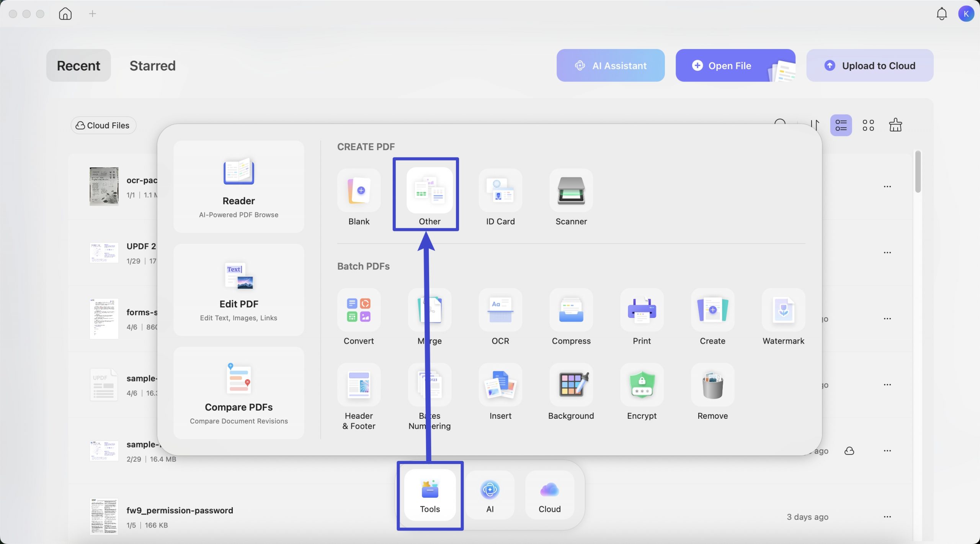
Task: Filter by Cloud Files
Action: [x=103, y=125]
